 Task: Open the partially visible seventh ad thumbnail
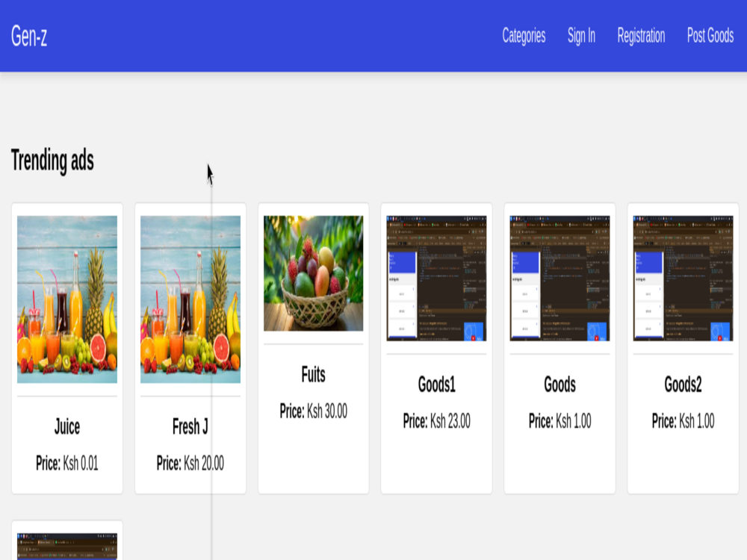pos(67,547)
